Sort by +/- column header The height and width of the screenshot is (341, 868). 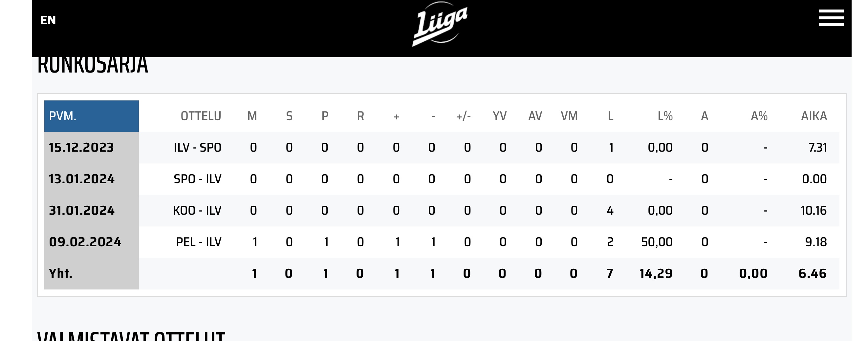pos(464,116)
